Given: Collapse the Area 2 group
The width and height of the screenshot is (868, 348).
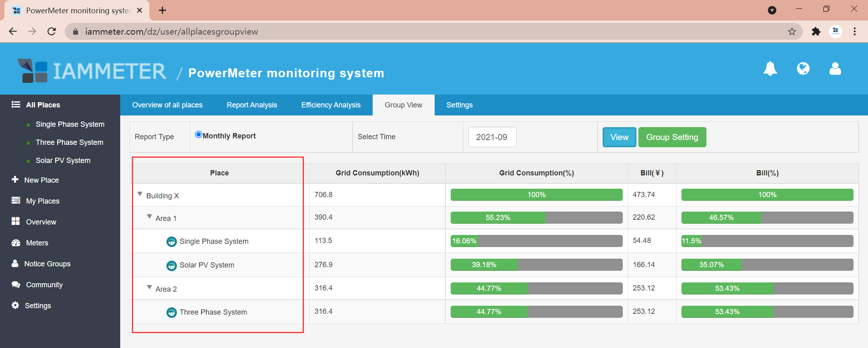Looking at the screenshot, I should click(x=150, y=288).
